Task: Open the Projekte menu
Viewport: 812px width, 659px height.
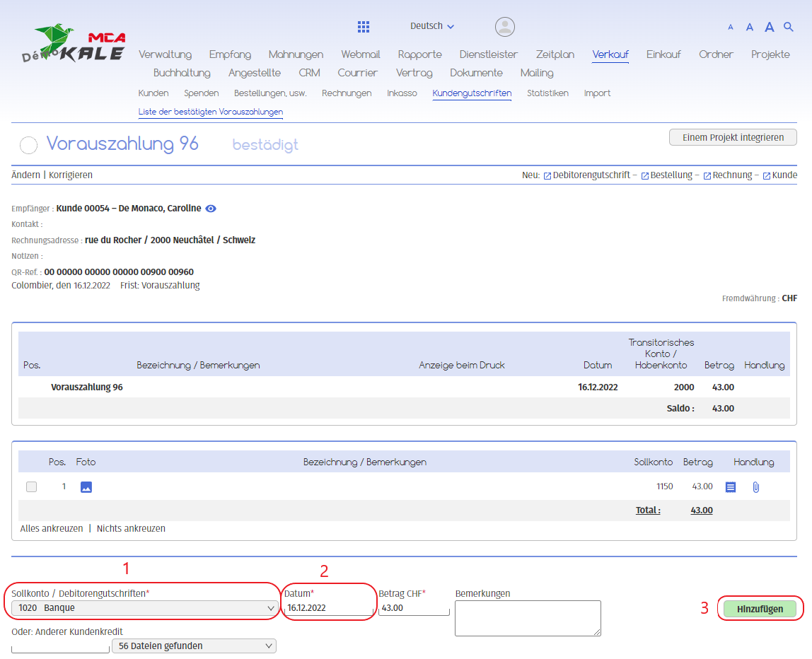Action: pyautogui.click(x=770, y=54)
